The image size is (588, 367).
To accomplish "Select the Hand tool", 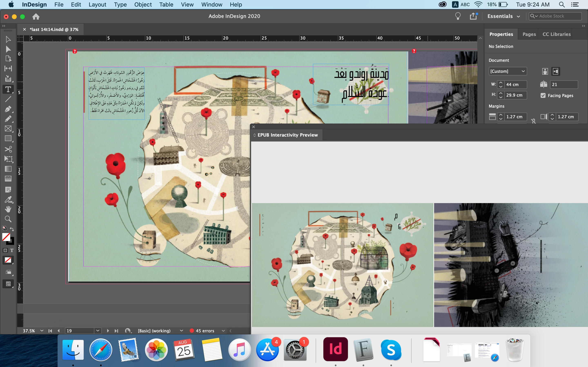I will pos(8,209).
